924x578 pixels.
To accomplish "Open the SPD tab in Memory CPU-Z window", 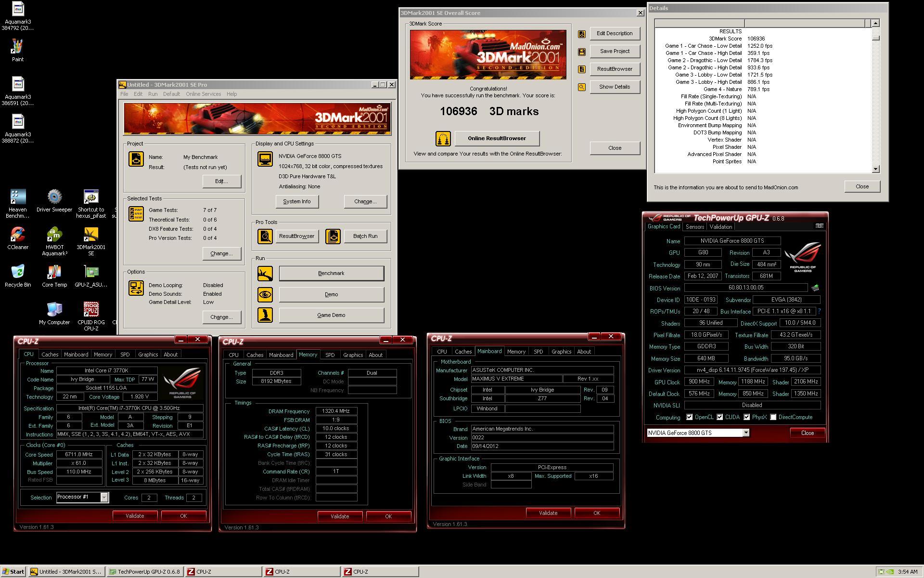I will click(330, 355).
